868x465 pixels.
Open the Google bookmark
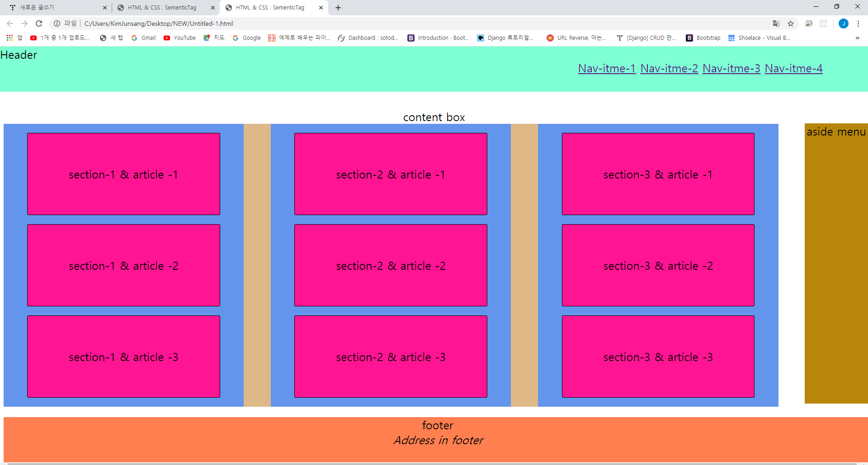pyautogui.click(x=246, y=38)
